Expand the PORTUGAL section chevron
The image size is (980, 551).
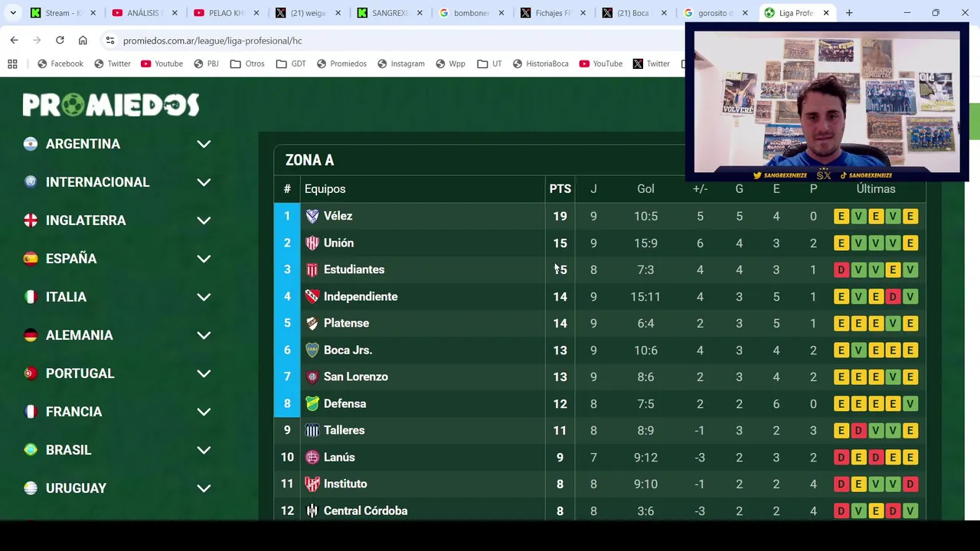pyautogui.click(x=204, y=373)
